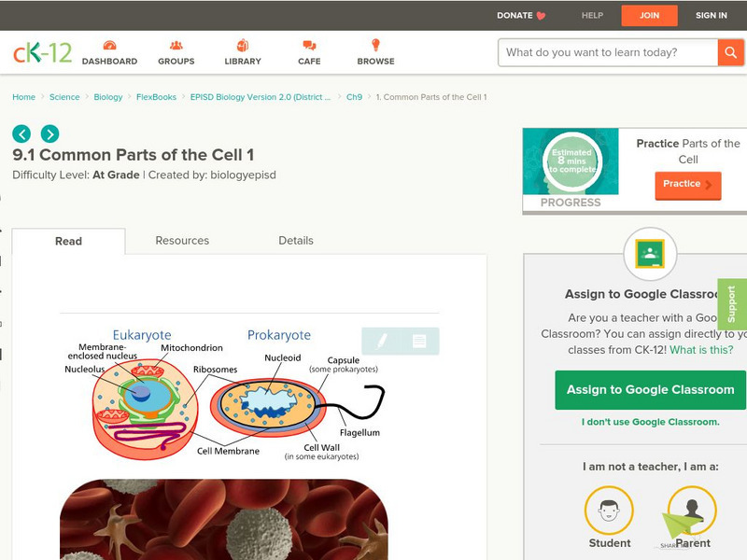Go to next lesson arrow
Viewport: 747px width, 560px height.
point(49,133)
